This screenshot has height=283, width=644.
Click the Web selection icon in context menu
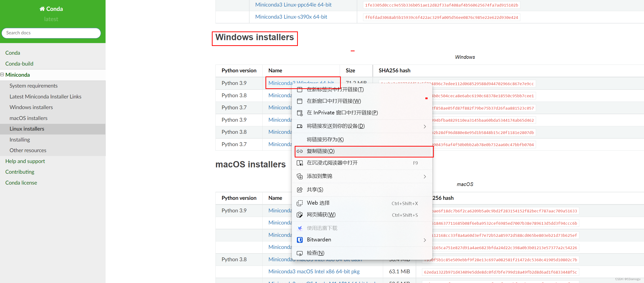click(299, 202)
